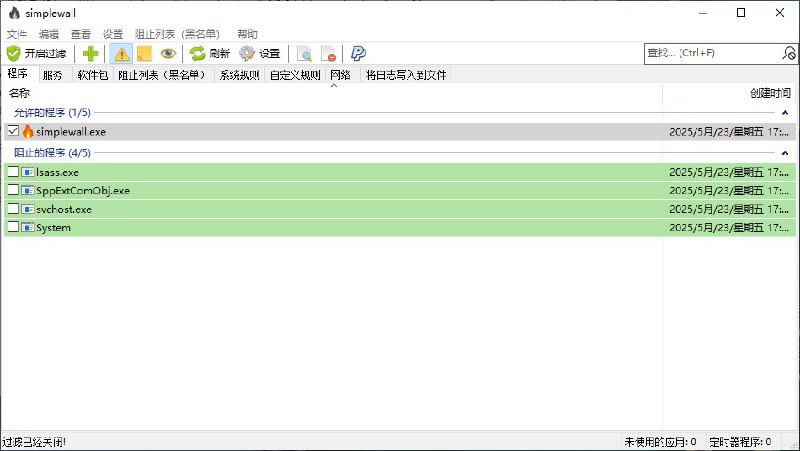Screen dimensions: 800x451
Task: Click the PayPal donate icon
Action: (357, 54)
